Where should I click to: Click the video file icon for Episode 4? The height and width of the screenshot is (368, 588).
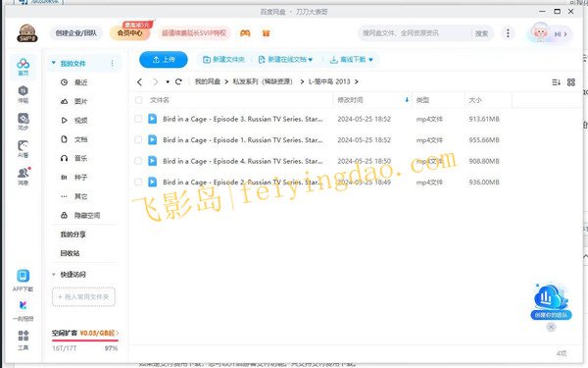click(x=152, y=161)
